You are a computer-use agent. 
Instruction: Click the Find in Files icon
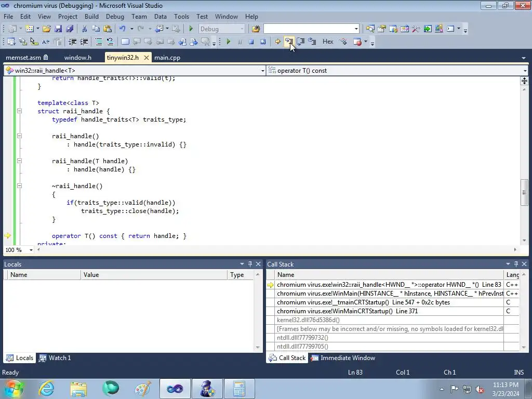(x=256, y=29)
